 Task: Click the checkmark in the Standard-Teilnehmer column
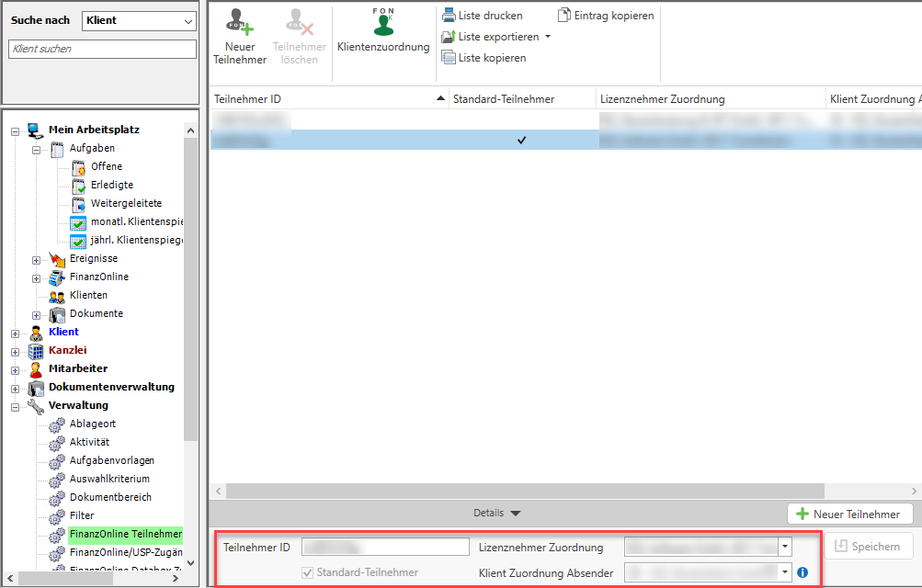(x=521, y=140)
